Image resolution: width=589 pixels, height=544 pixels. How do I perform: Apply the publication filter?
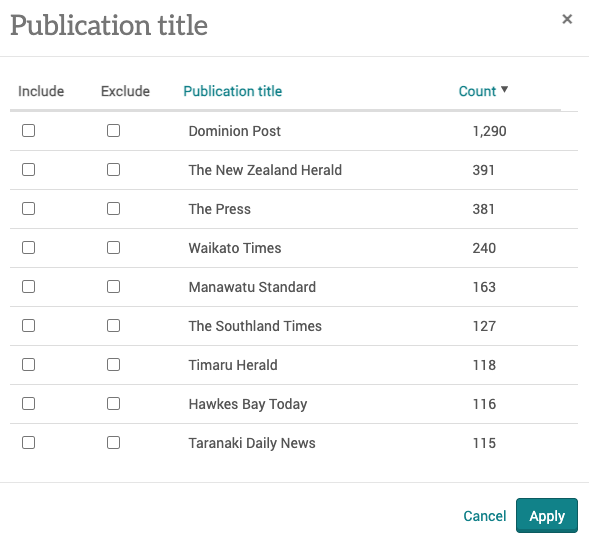[x=547, y=516]
